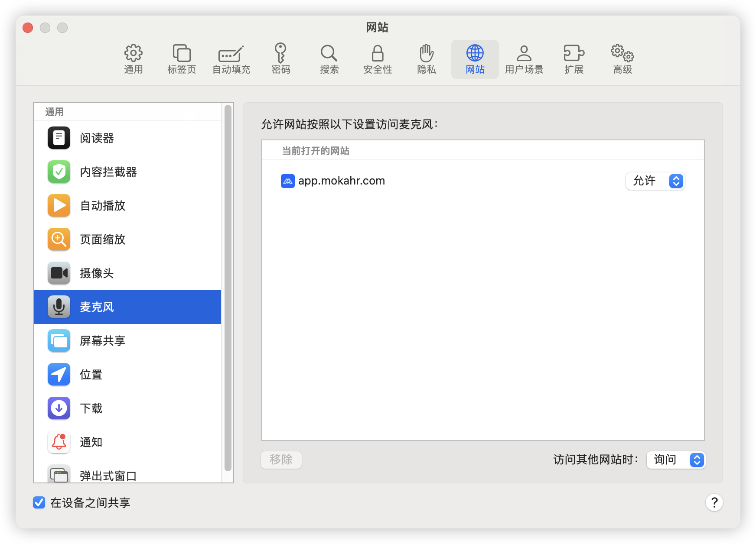The image size is (756, 544).
Task: Open the 自动填充 autofill settings pane
Action: [231, 59]
